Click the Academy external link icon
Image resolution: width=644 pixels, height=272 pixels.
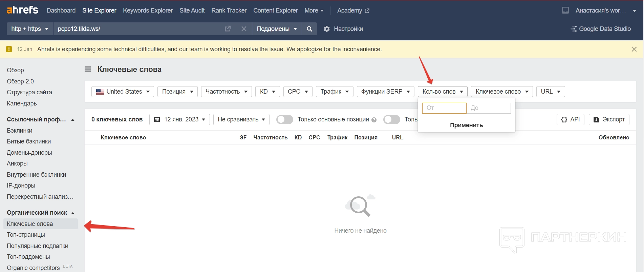coord(367,11)
